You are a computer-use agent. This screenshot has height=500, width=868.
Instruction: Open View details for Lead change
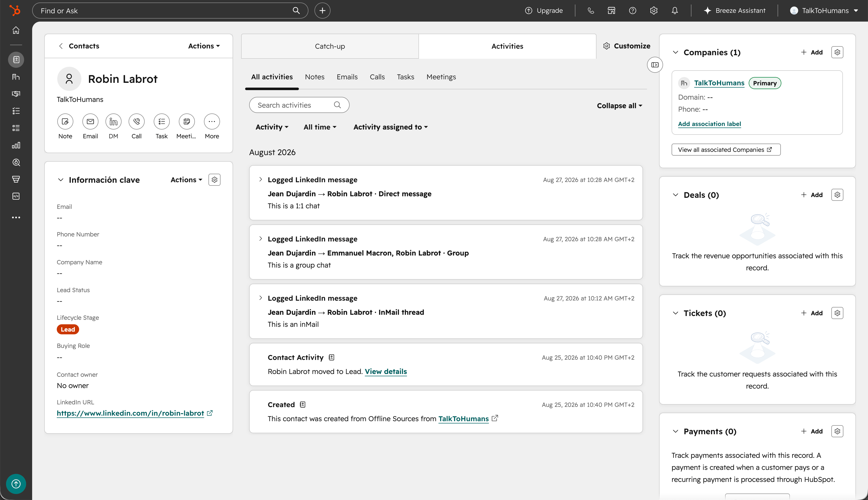(x=386, y=371)
